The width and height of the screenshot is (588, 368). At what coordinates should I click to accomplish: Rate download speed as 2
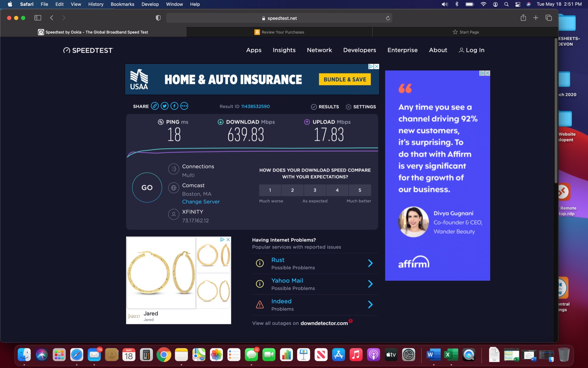pos(292,190)
